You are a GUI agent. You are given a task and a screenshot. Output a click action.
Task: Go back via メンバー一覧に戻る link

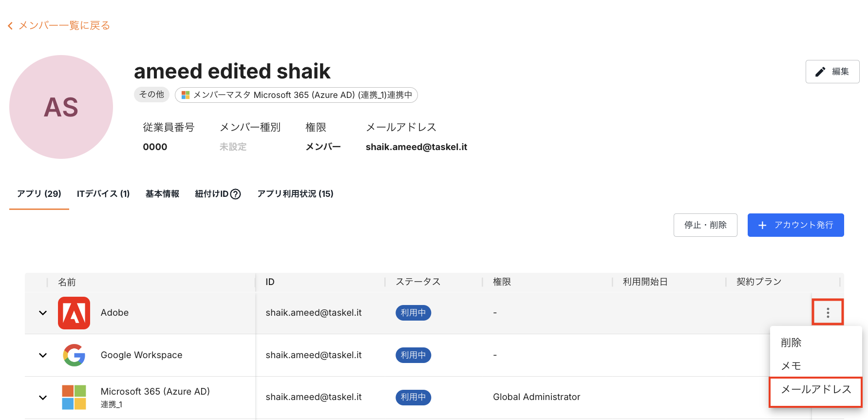[x=64, y=26]
